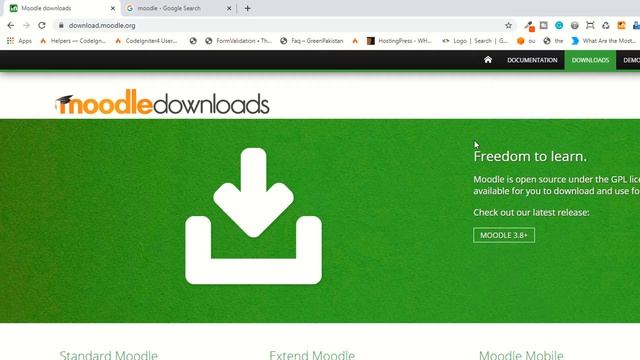
Task: Click the recycle-arrows extension icon
Action: [606, 25]
